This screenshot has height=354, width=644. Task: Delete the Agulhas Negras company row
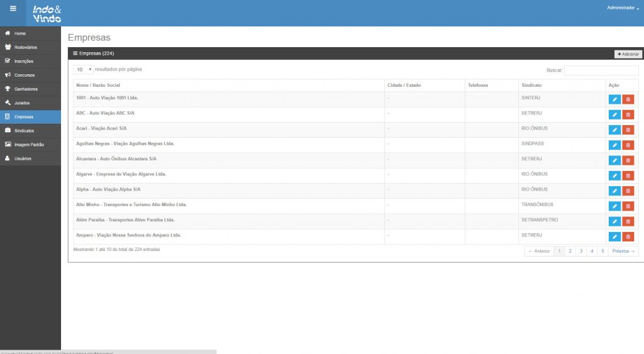628,145
